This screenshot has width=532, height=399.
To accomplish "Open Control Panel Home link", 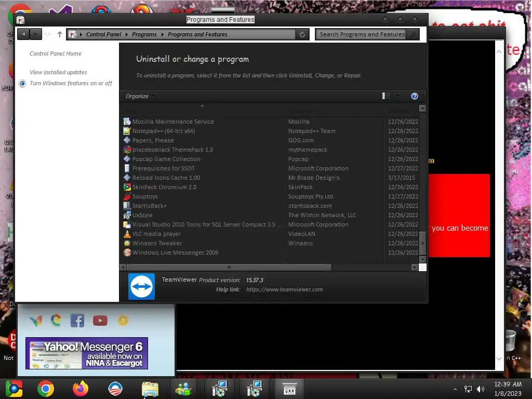I will [x=55, y=54].
